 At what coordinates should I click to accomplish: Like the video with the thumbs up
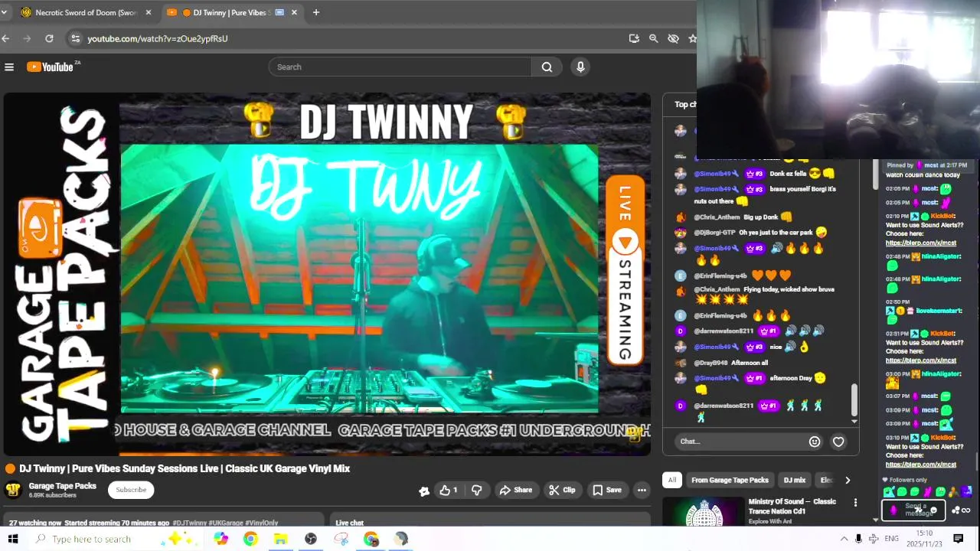pos(449,490)
